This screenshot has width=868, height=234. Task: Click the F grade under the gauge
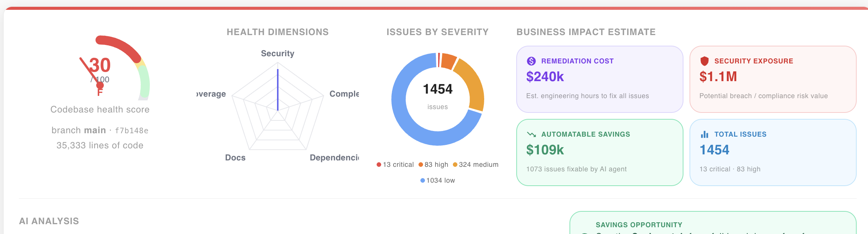100,92
